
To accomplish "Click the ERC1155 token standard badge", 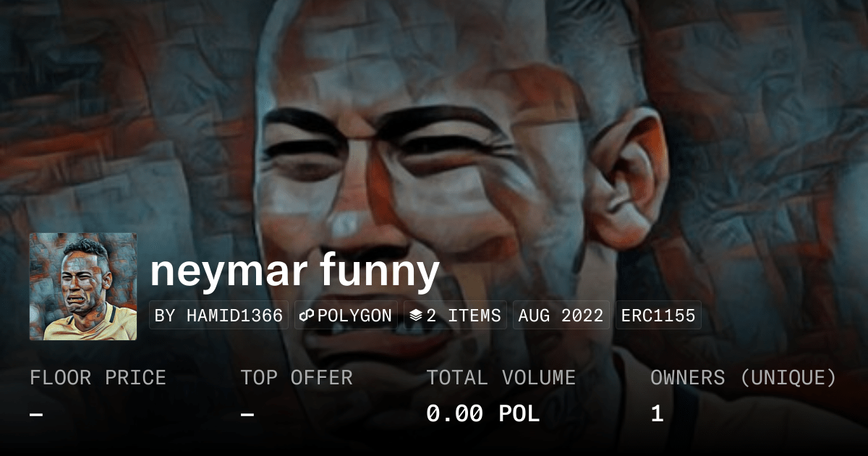I will point(658,316).
